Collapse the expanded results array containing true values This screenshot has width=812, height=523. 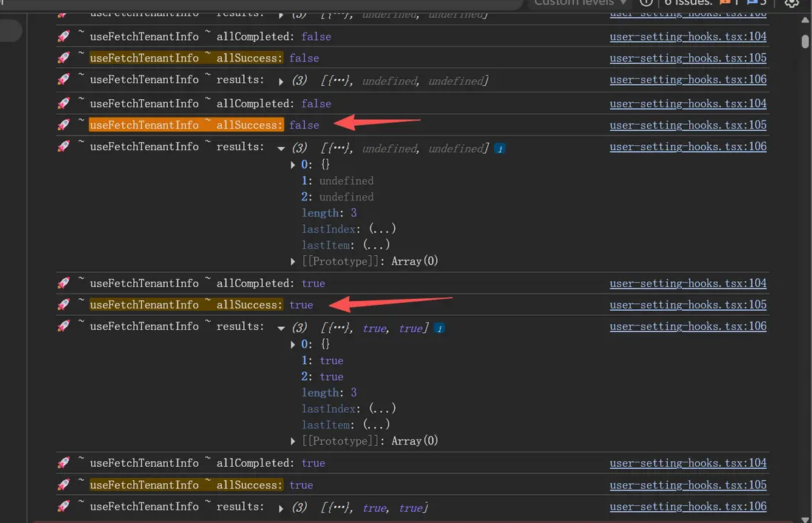pyautogui.click(x=281, y=328)
